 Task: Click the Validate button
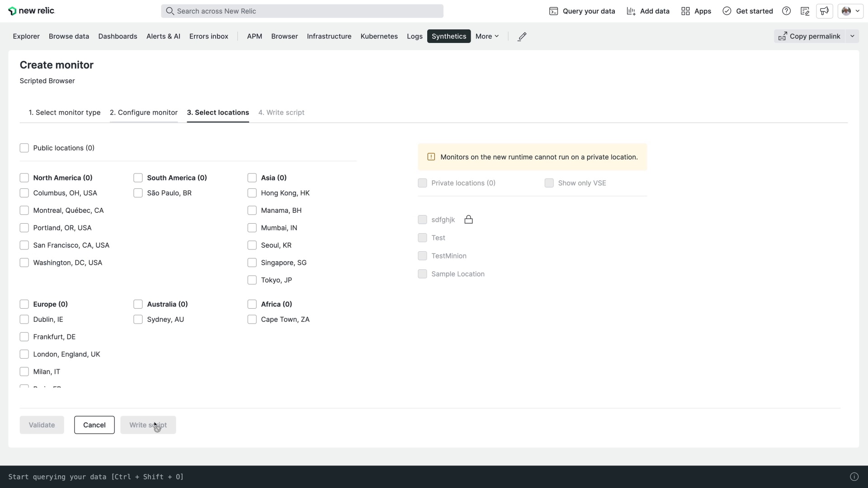coord(42,424)
